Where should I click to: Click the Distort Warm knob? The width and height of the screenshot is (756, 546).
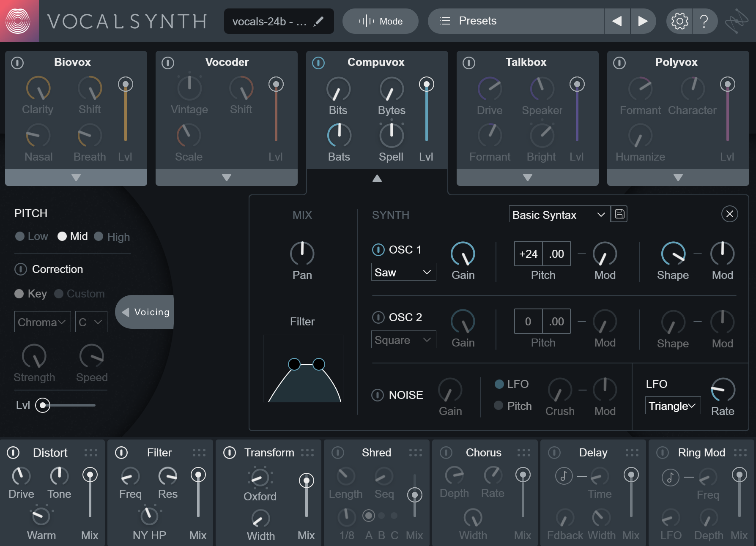click(41, 516)
